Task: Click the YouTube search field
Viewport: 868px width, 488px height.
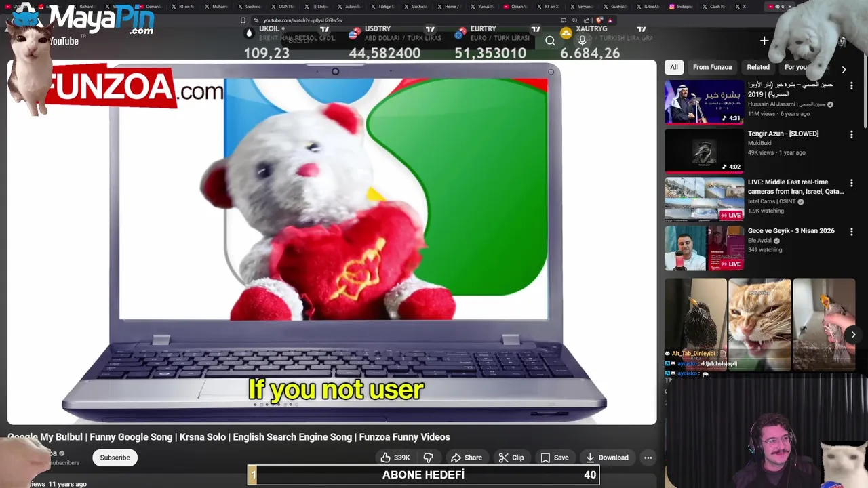Action: [x=407, y=41]
